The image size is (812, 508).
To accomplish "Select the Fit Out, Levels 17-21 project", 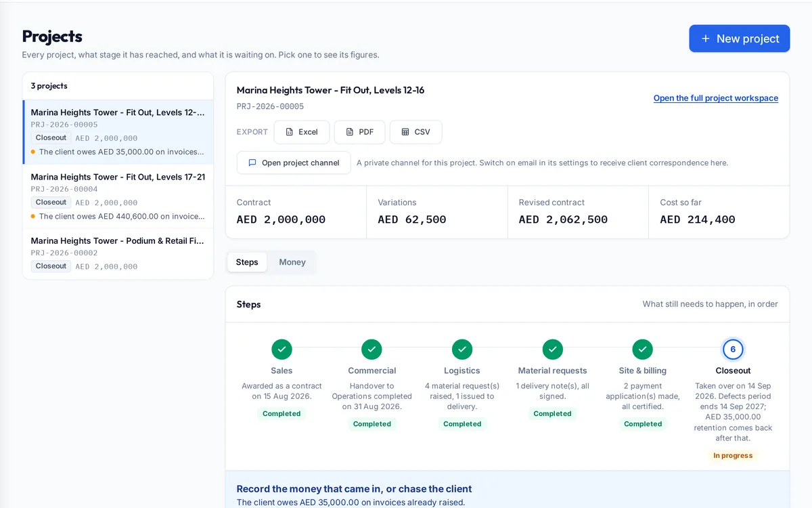I will tap(118, 196).
